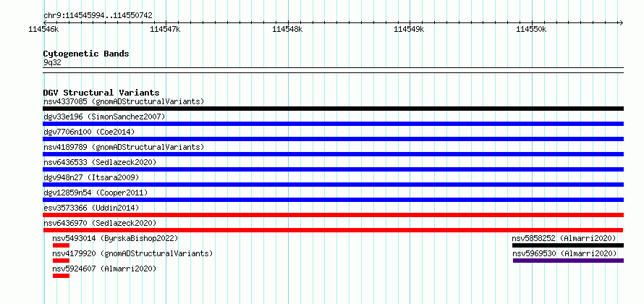Screen dimensions: 644x304
Task: Select the blue bar under dgv948n27
Action: [333, 185]
